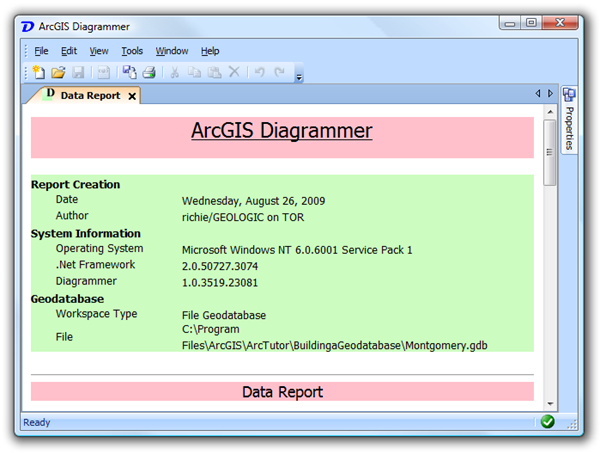Click the Open folder toolbar icon
Screen dimensions: 600x455
(x=58, y=72)
